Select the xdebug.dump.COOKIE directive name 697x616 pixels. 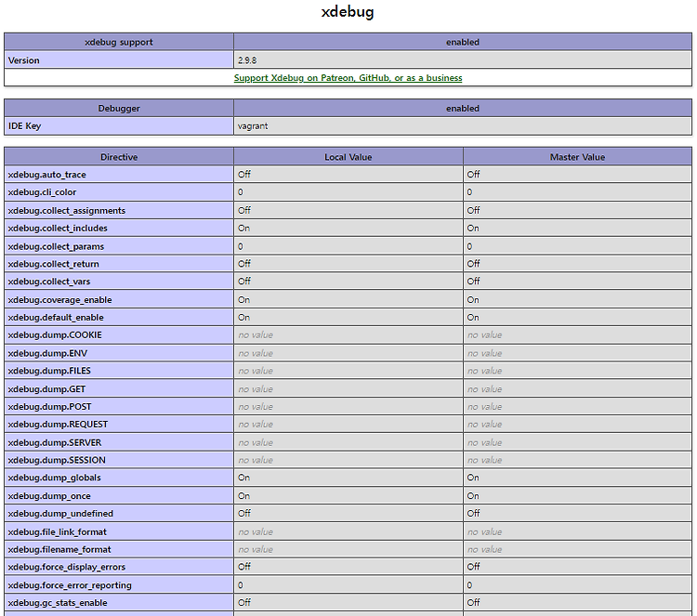(x=55, y=335)
